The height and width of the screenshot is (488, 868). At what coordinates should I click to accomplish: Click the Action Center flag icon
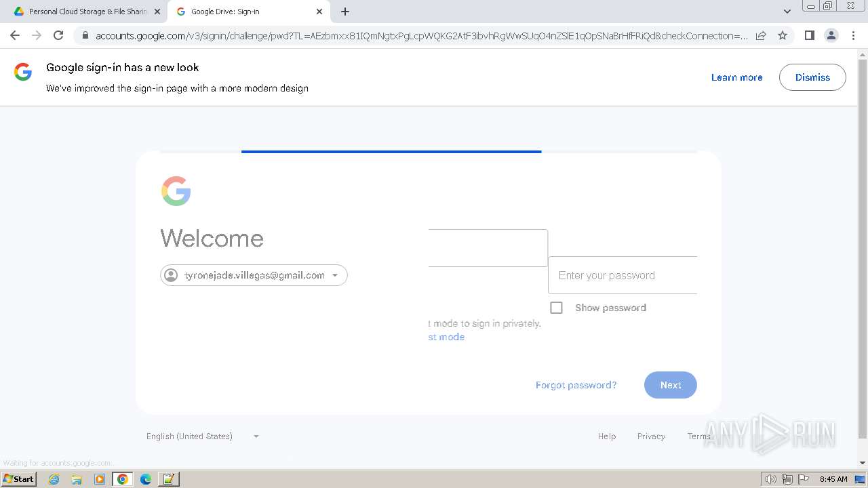[x=804, y=479]
